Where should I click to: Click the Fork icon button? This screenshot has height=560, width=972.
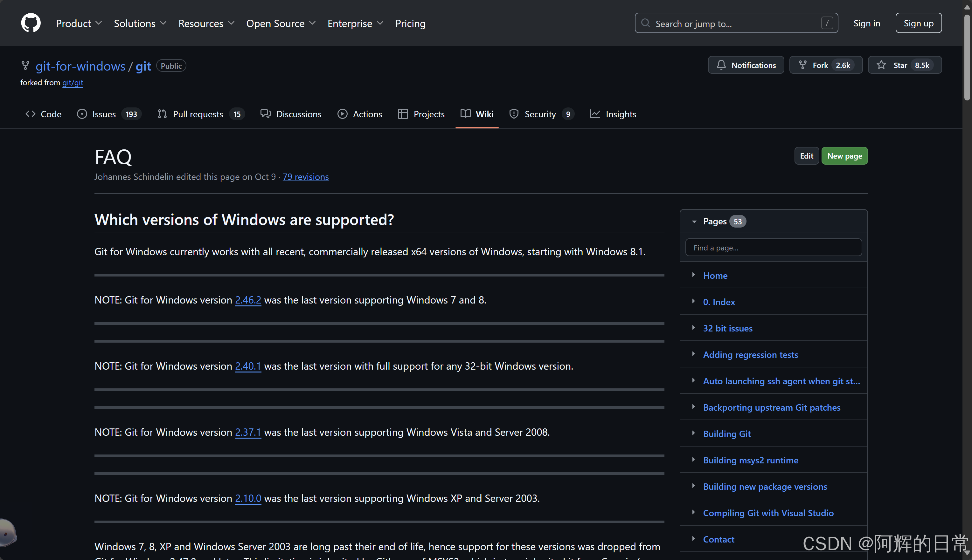click(x=803, y=65)
